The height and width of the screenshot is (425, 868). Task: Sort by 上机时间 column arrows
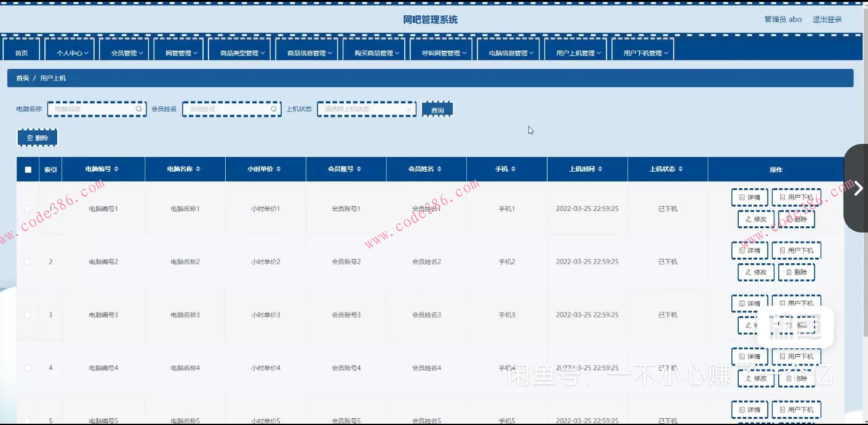coord(600,169)
